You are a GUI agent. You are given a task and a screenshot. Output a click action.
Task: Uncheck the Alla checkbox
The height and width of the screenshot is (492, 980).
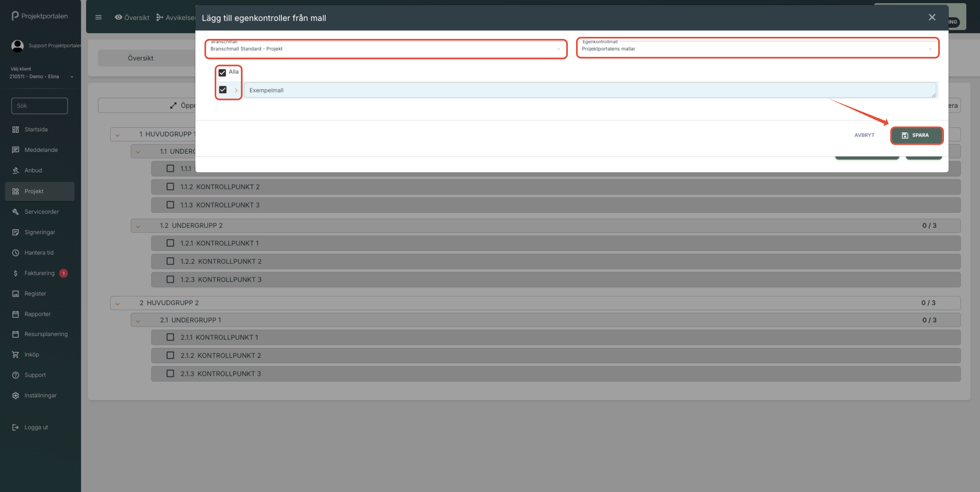(x=222, y=72)
